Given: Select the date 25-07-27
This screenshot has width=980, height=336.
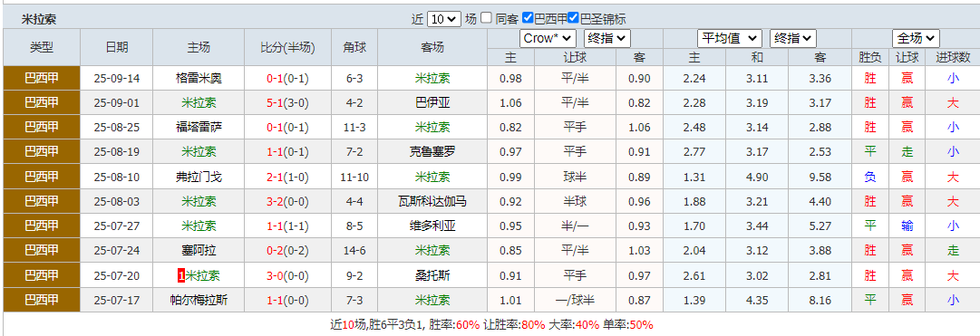Looking at the screenshot, I should [117, 226].
